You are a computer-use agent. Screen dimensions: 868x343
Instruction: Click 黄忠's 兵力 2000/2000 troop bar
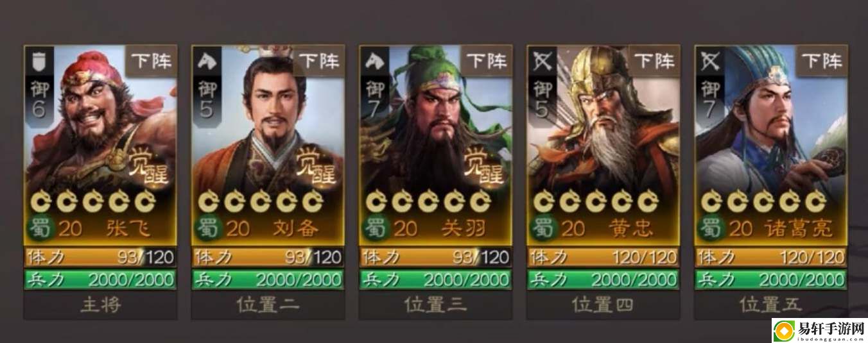coord(603,280)
